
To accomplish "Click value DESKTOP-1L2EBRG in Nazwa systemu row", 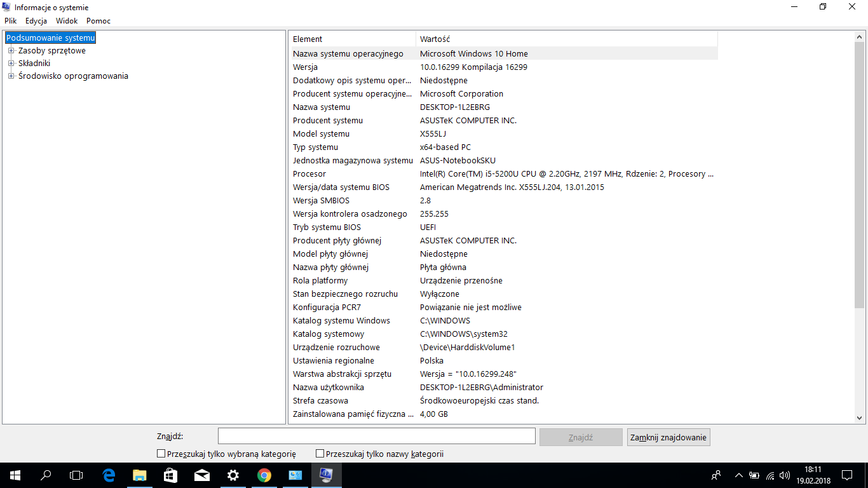I will (454, 107).
